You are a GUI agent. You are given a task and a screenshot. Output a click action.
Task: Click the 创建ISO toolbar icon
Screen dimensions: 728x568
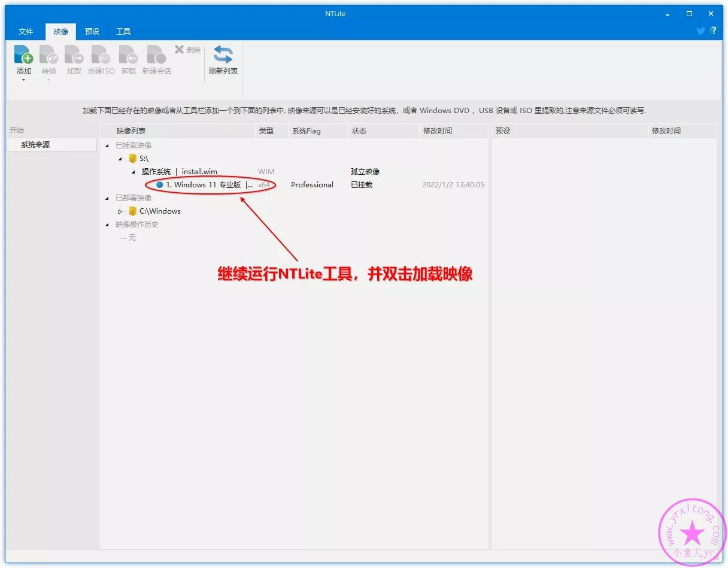(x=101, y=55)
